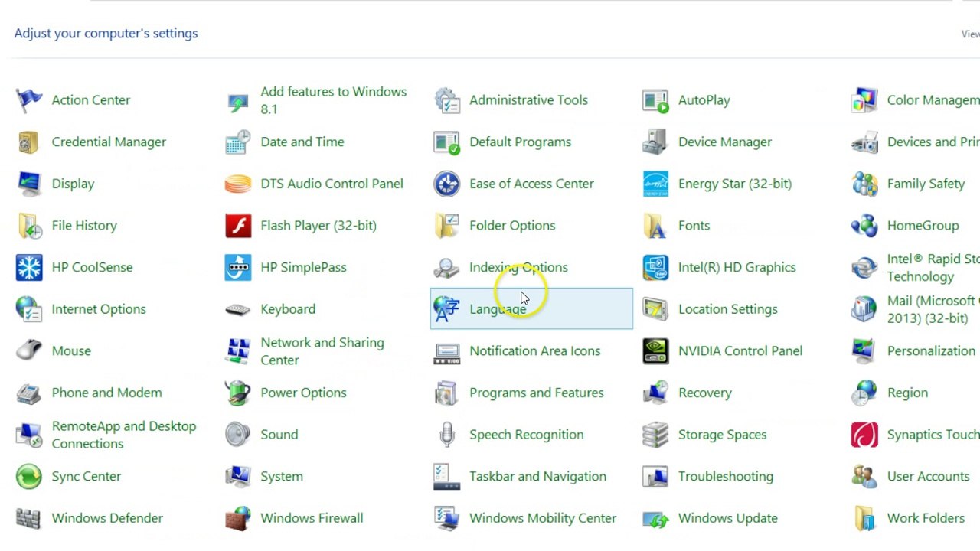Screen dimensions: 980x551
Task: Open the Recovery link
Action: [x=705, y=393]
